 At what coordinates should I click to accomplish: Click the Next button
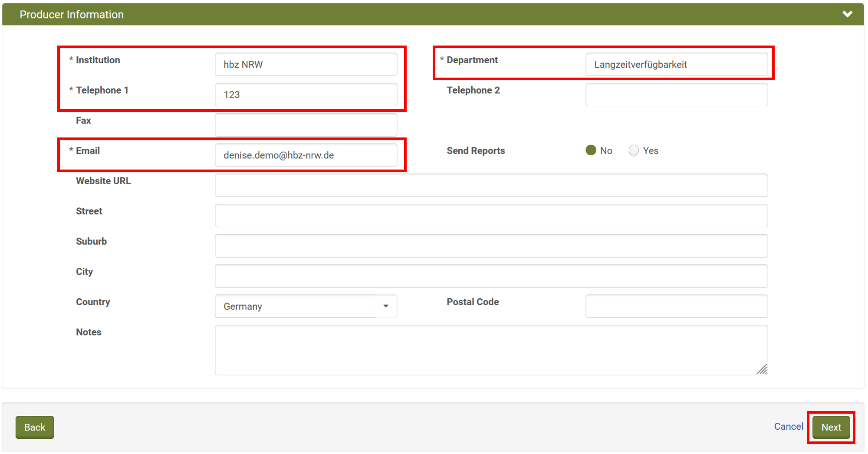tap(831, 427)
